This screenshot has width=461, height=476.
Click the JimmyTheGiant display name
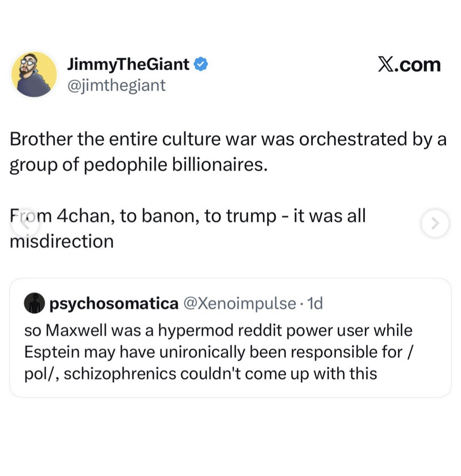[128, 65]
